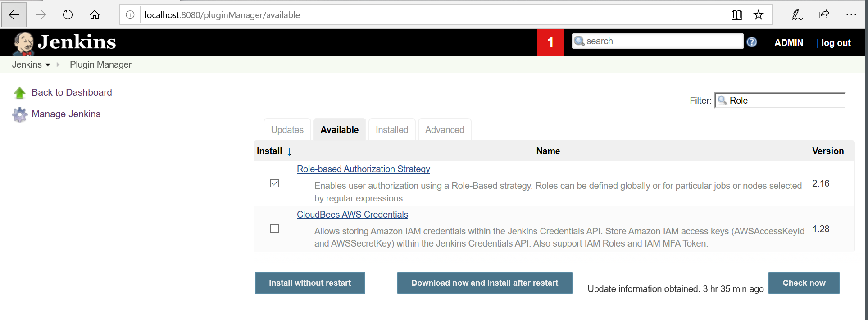The height and width of the screenshot is (320, 868).
Task: Click the Jenkins butler logo icon
Action: (x=23, y=43)
